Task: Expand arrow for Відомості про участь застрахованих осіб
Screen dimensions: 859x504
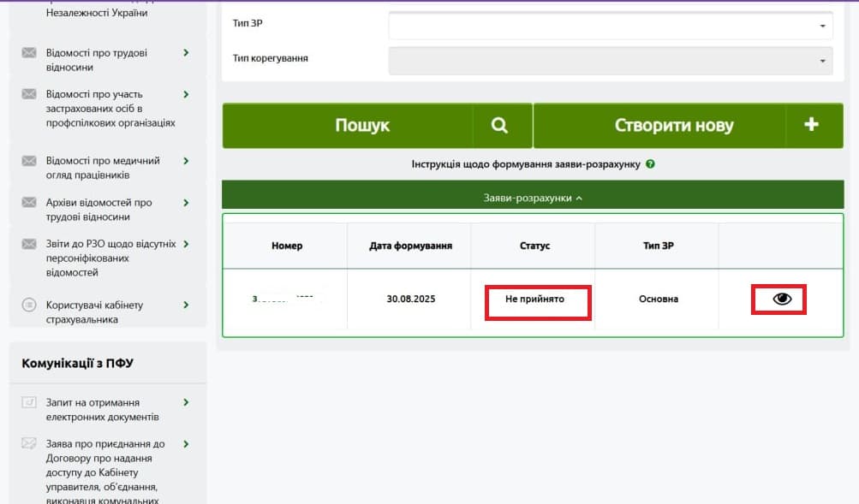Action: [x=186, y=94]
